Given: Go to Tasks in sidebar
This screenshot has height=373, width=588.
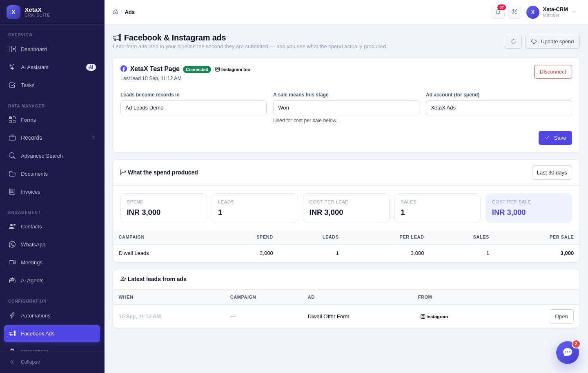Looking at the screenshot, I should click(x=52, y=85).
